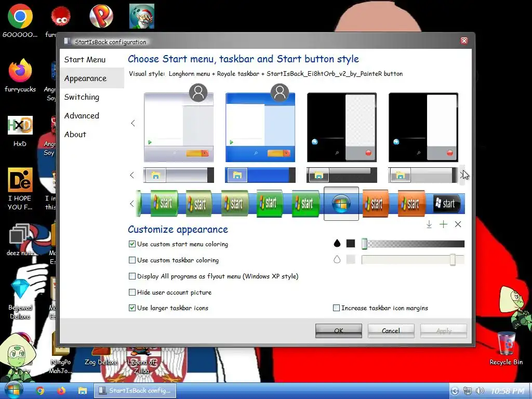Image resolution: width=532 pixels, height=399 pixels.
Task: Adjust the start menu color opacity slider
Action: (x=413, y=244)
